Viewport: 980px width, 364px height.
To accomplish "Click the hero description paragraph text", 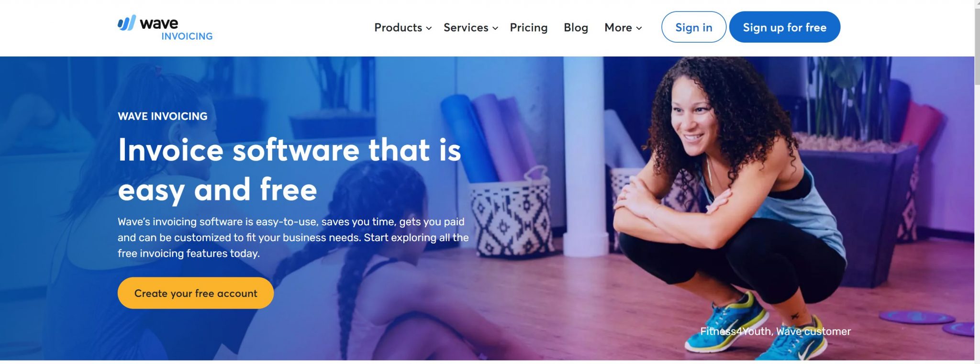I will coord(293,238).
